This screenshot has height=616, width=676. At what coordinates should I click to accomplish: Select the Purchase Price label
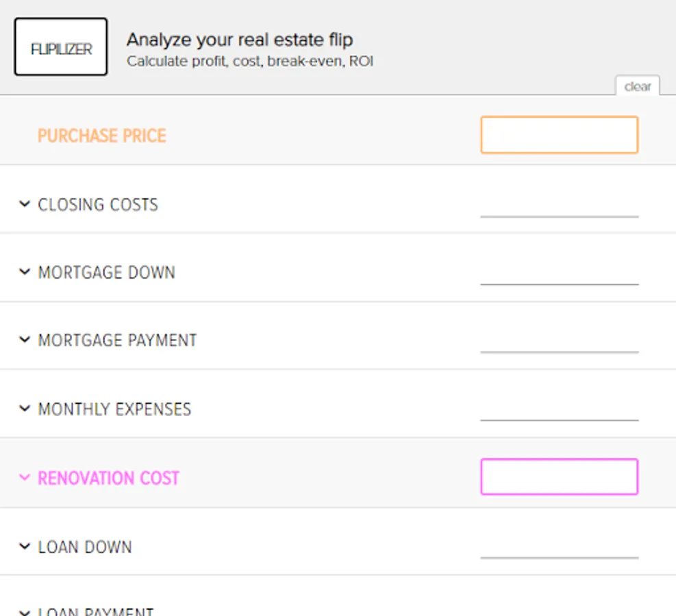click(102, 136)
